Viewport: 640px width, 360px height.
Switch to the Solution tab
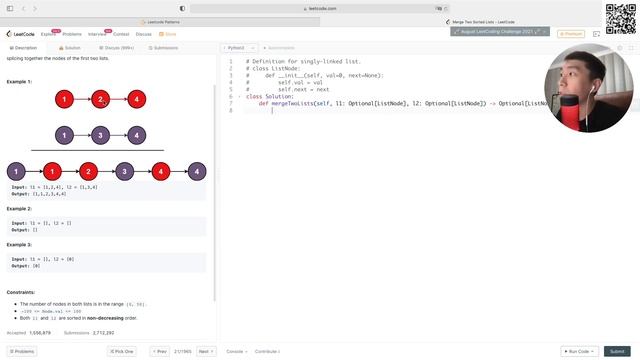(70, 48)
